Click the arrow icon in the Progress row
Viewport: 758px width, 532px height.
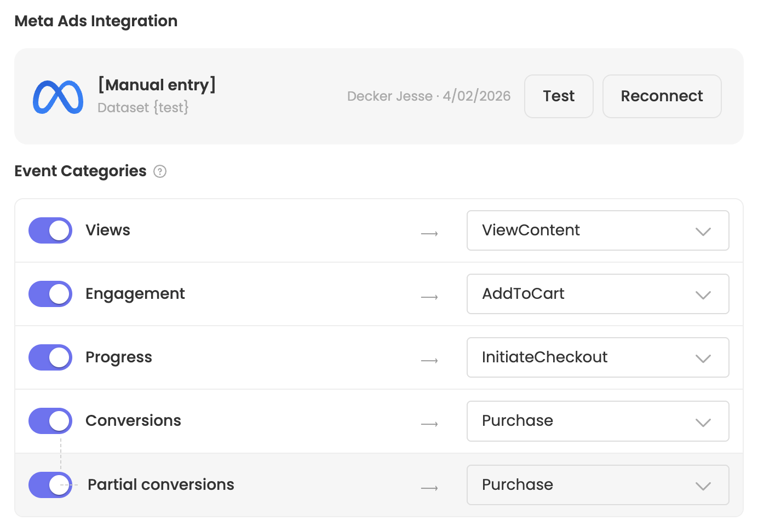pyautogui.click(x=429, y=361)
